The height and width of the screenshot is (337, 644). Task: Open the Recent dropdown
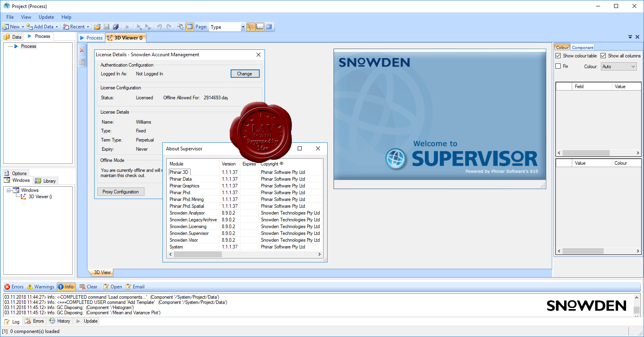88,27
